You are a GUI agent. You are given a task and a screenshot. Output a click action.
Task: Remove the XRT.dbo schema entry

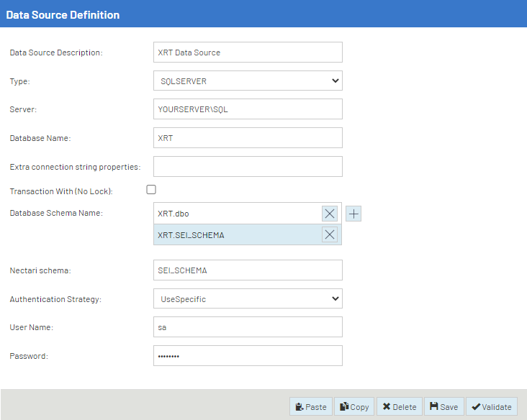tap(330, 214)
